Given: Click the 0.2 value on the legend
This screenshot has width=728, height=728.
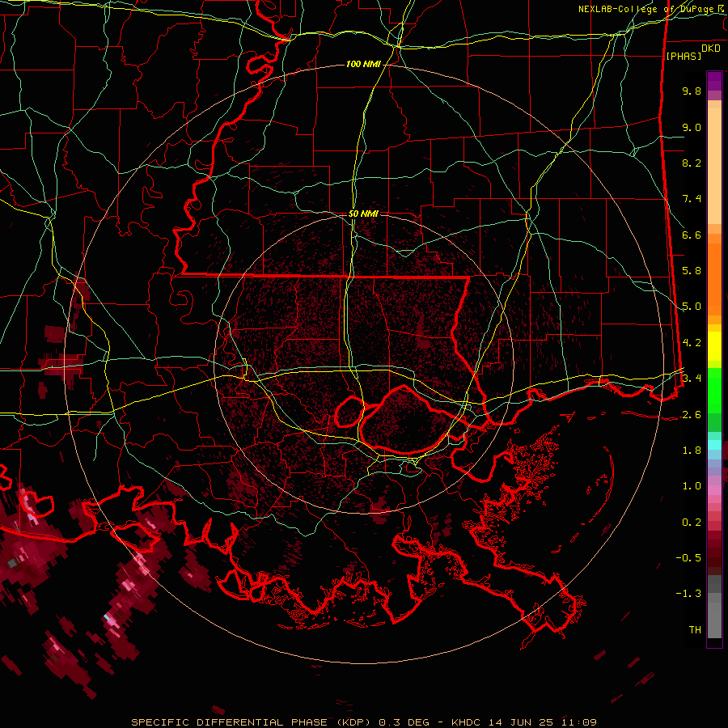Looking at the screenshot, I should click(x=692, y=523).
